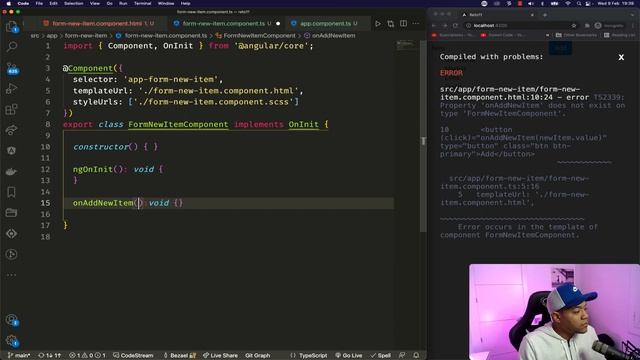
Task: Bookmark this page with the star icon
Action: pyautogui.click(x=574, y=25)
